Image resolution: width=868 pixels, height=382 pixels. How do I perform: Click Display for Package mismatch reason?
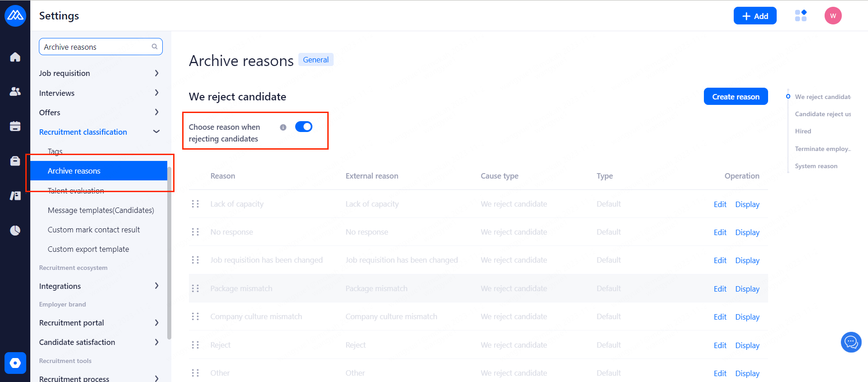point(747,289)
